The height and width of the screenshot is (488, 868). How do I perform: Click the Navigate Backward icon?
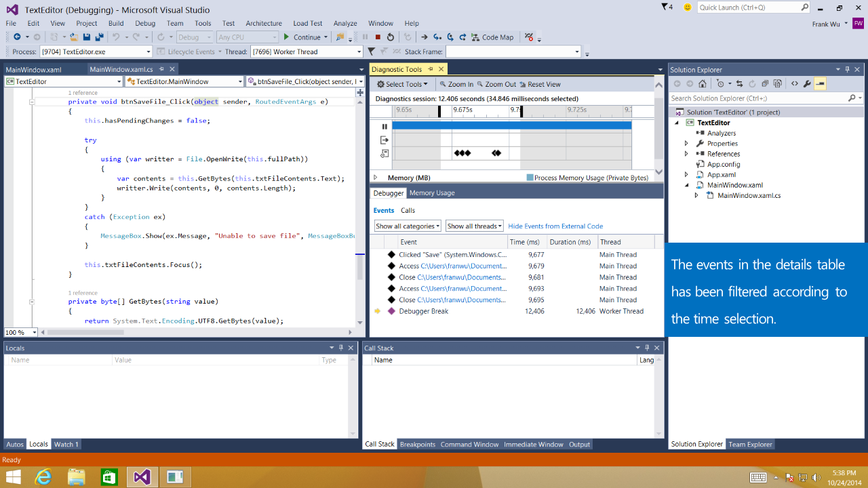click(x=18, y=37)
